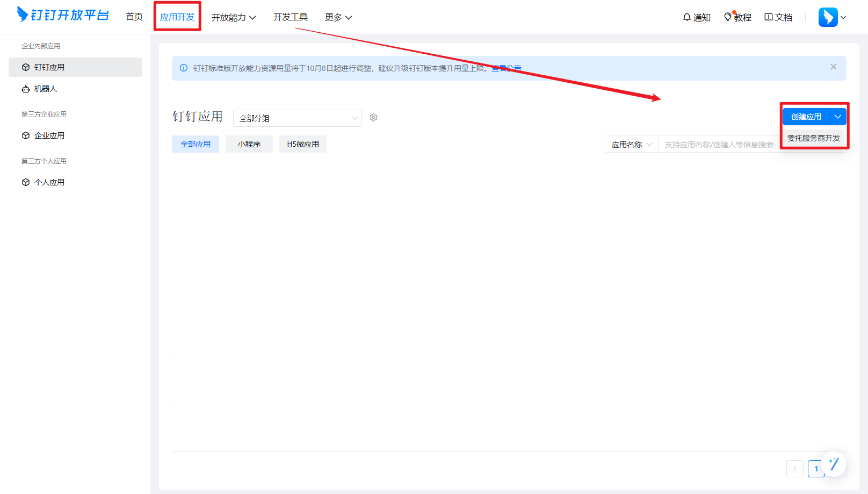The width and height of the screenshot is (868, 494).
Task: Switch to the 全部应用 tab
Action: (196, 144)
